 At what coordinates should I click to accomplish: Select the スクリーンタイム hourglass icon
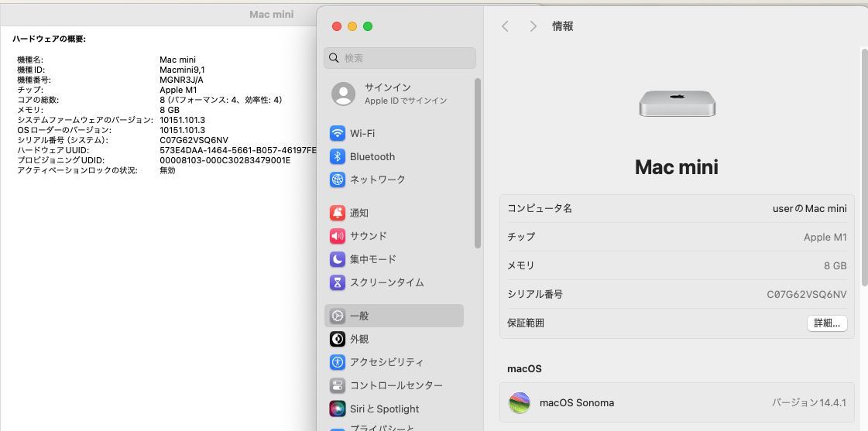[337, 282]
